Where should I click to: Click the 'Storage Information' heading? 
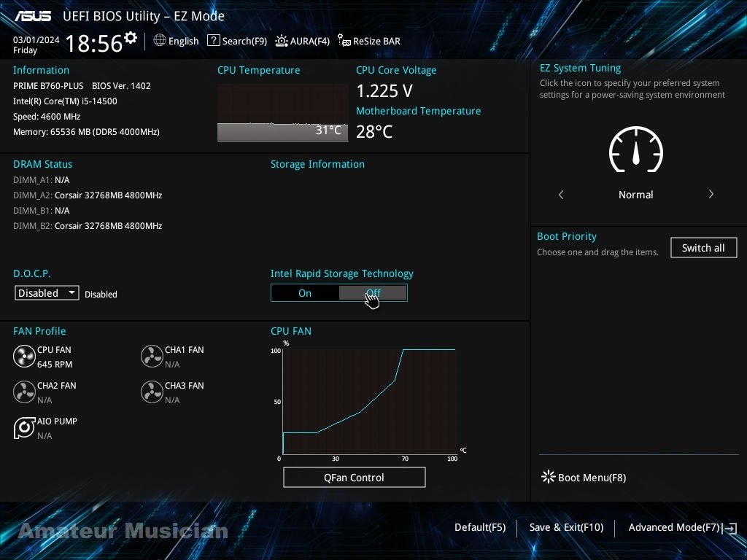pos(318,164)
